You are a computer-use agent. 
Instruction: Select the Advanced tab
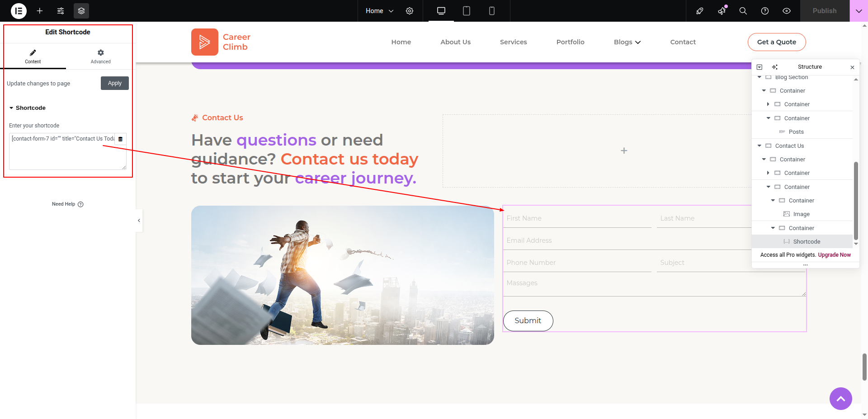100,56
